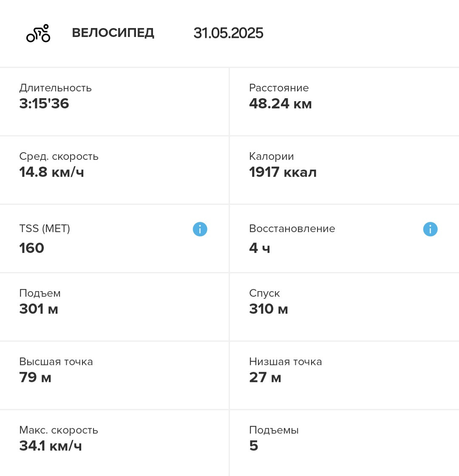Open the Расстояние 48.24 км cell
The image size is (459, 476).
345,102
